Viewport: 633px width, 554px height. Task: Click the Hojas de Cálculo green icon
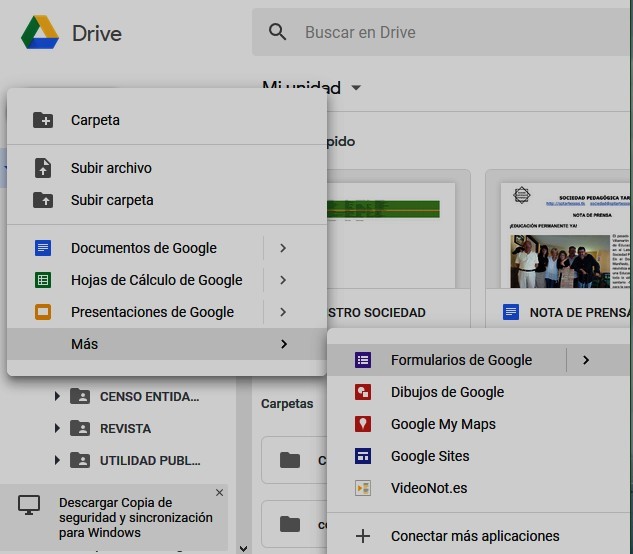(42, 280)
